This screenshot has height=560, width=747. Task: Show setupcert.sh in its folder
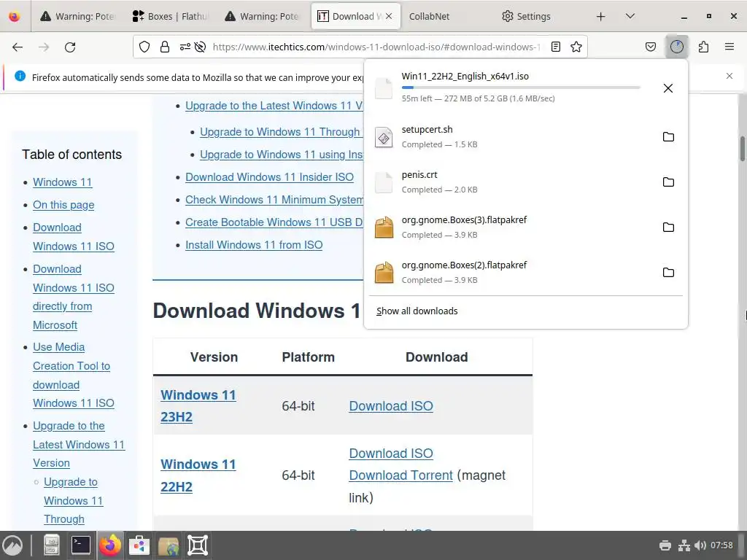pos(668,137)
